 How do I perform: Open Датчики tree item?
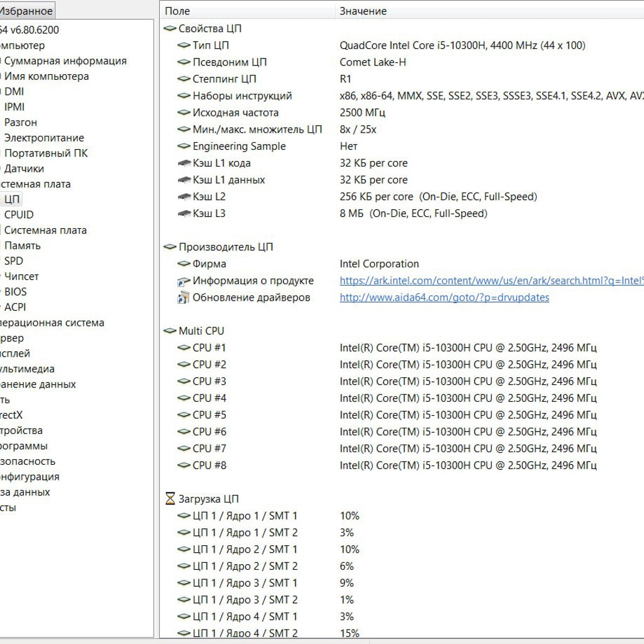click(x=24, y=169)
